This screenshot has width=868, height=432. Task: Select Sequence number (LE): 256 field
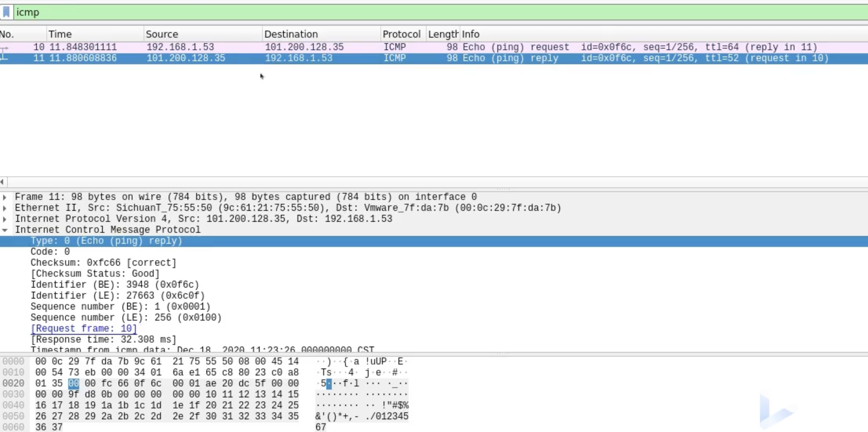click(126, 318)
